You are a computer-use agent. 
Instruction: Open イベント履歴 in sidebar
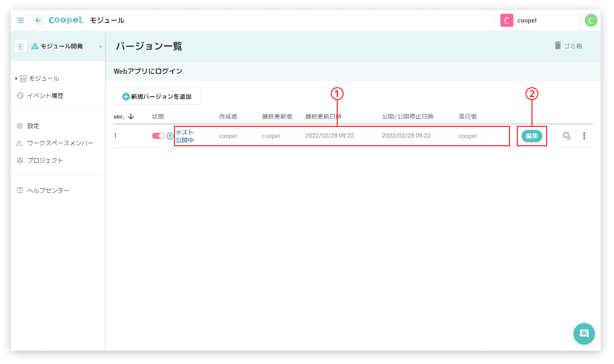point(45,96)
